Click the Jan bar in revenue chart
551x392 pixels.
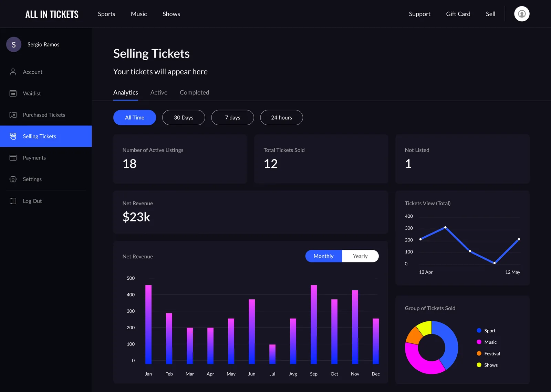tap(148, 324)
